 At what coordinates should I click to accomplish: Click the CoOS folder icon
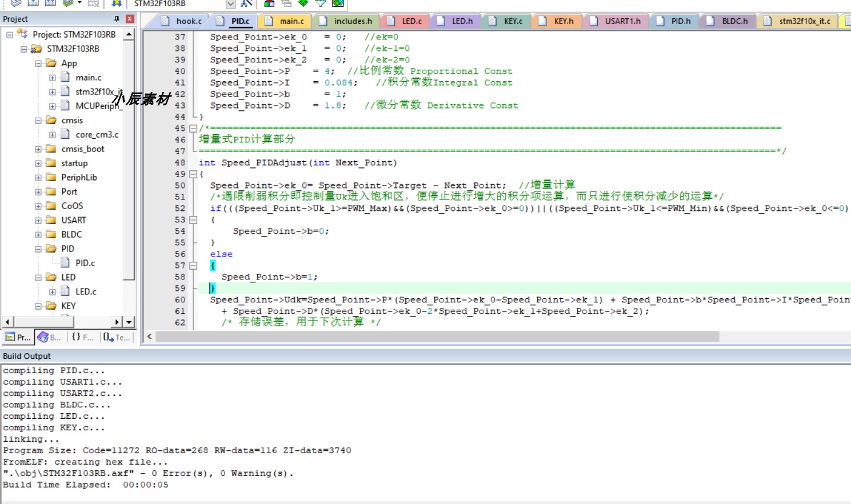click(x=51, y=206)
